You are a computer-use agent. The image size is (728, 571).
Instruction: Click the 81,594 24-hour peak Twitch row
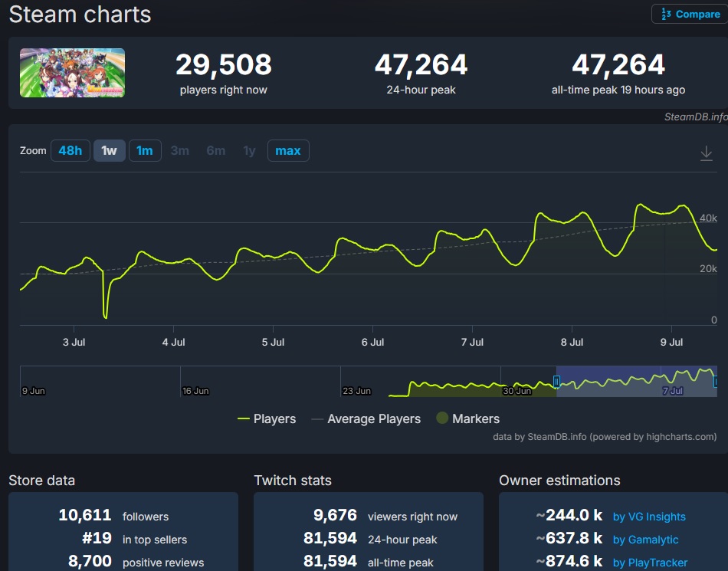[370, 539]
